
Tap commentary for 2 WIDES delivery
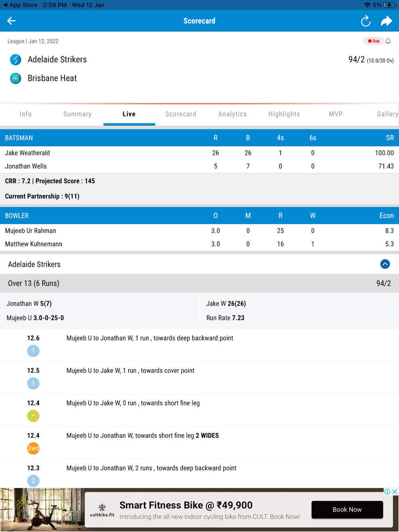[142, 435]
